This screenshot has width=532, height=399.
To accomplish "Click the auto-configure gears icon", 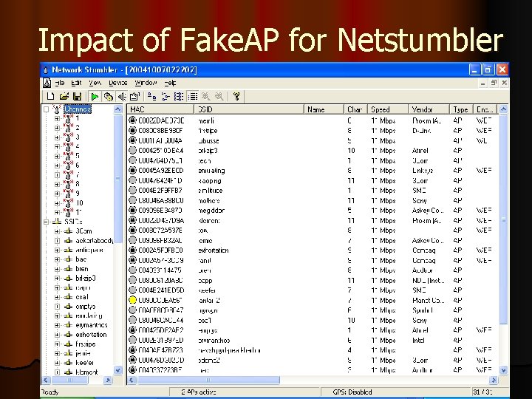I will [x=108, y=97].
